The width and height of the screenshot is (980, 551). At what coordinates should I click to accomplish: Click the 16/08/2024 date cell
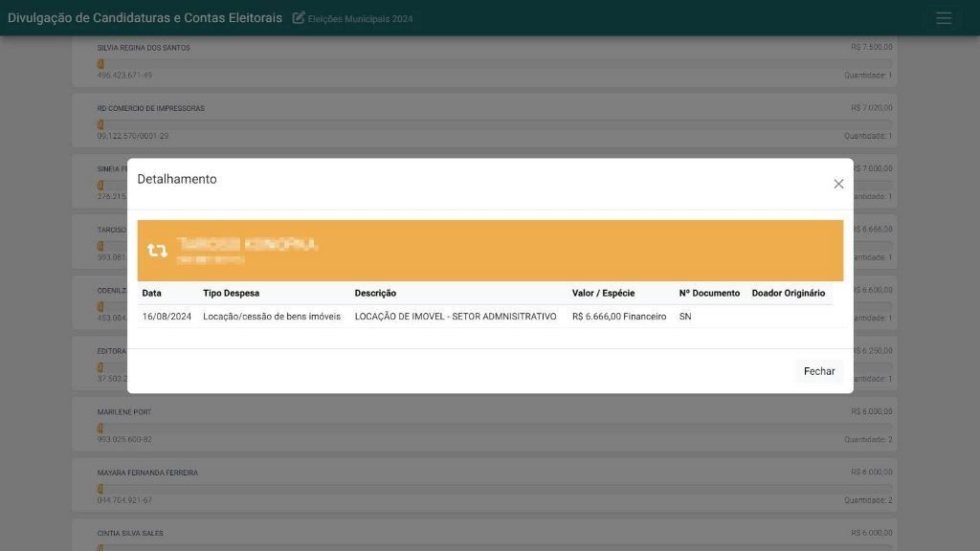(167, 317)
